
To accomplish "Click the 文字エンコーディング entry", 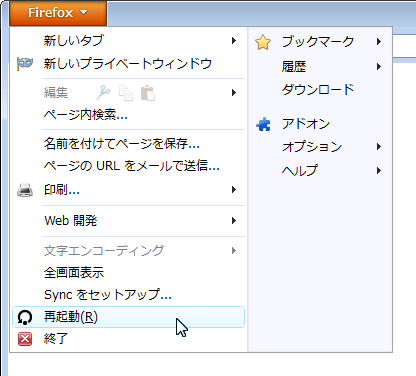I will (128, 251).
